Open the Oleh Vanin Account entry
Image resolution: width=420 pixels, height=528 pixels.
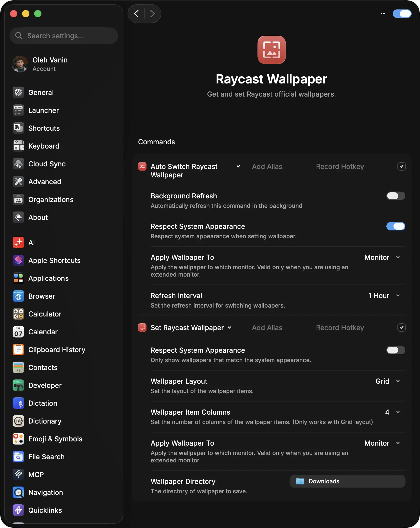coord(64,64)
